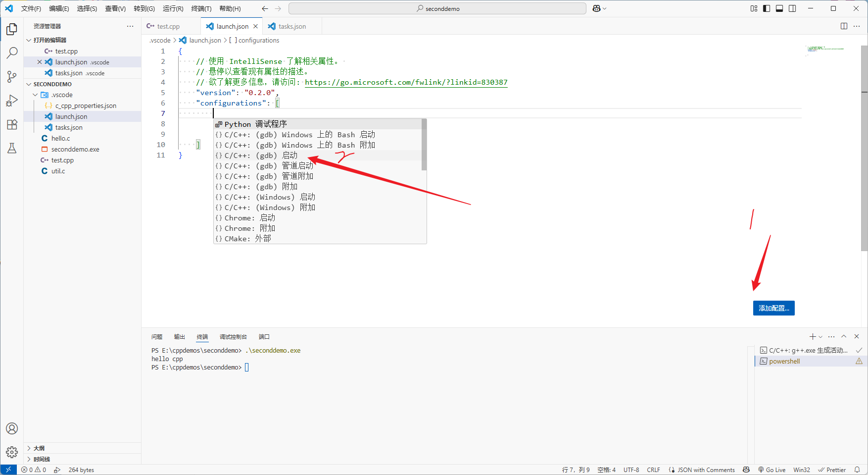Go back with the navigation arrow
Image resolution: width=868 pixels, height=475 pixels.
pos(265,8)
